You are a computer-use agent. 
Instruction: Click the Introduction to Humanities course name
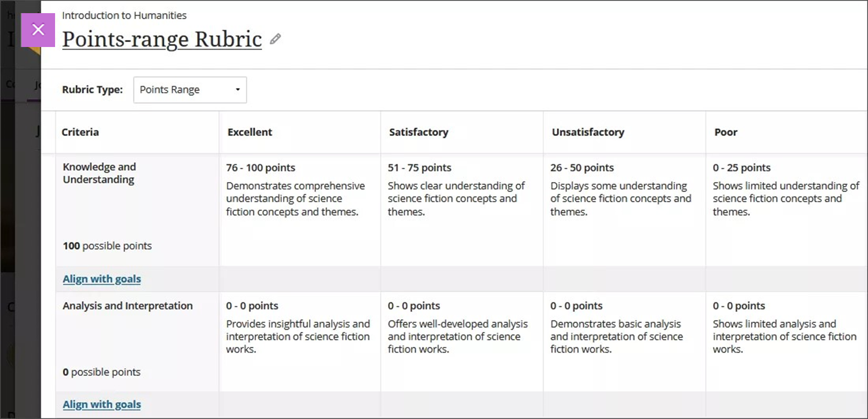click(x=124, y=15)
